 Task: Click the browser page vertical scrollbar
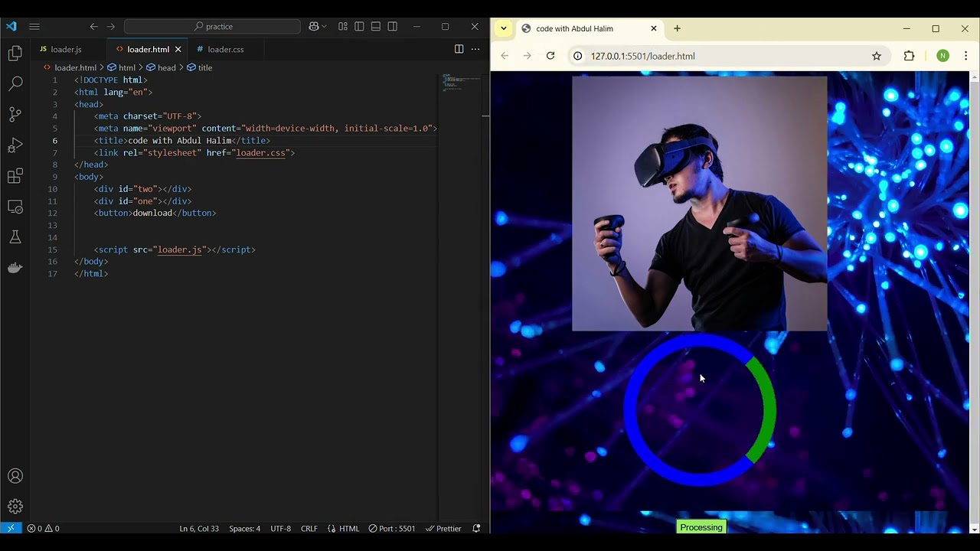tap(974, 302)
